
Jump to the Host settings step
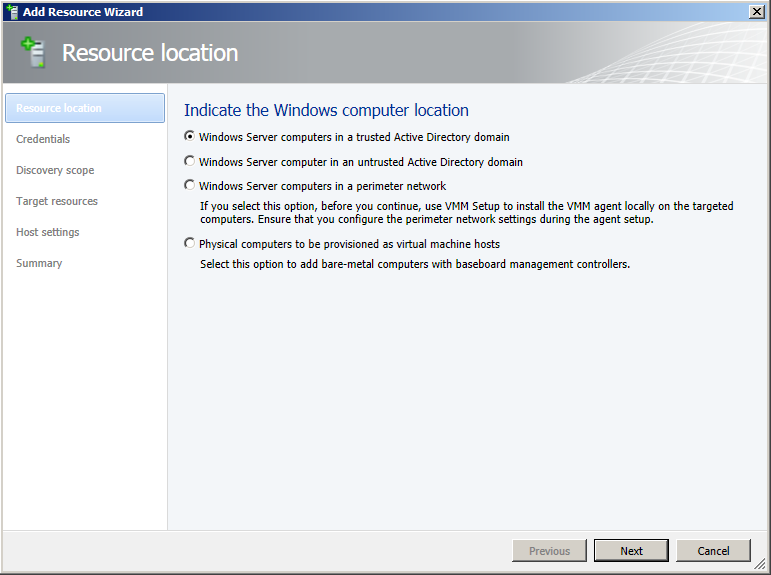click(48, 232)
